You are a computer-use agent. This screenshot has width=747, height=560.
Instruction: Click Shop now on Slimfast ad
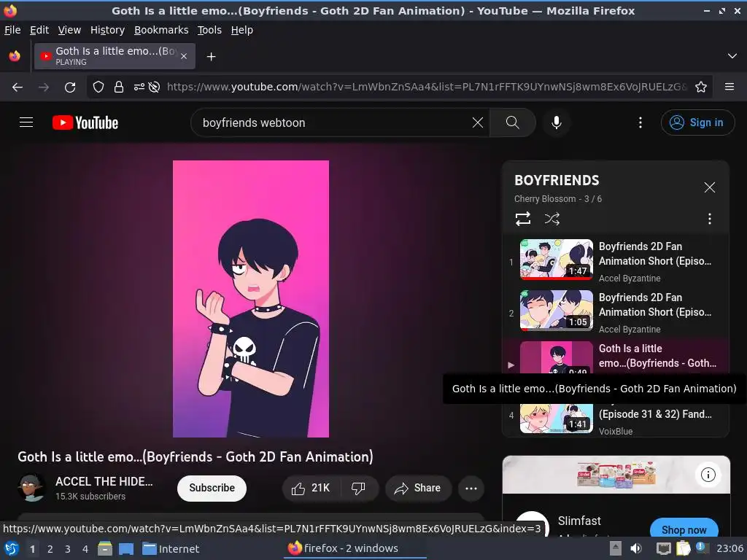pyautogui.click(x=684, y=529)
